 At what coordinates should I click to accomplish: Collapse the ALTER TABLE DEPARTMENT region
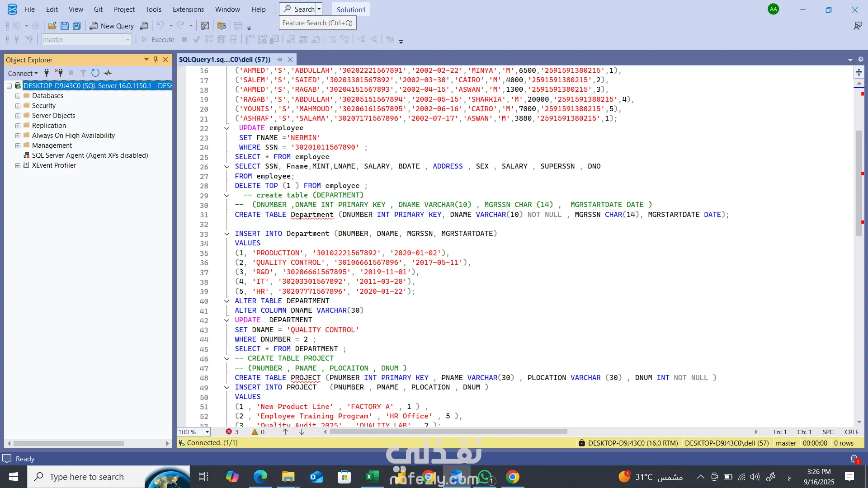pyautogui.click(x=227, y=301)
